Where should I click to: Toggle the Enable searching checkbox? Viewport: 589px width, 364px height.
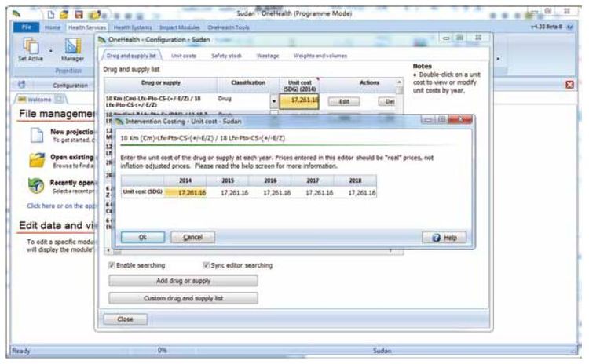coord(112,265)
